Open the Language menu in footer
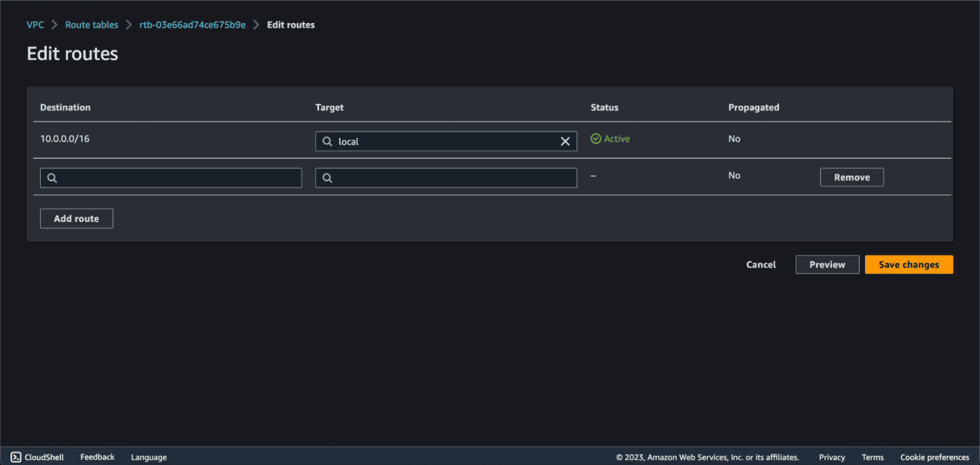980x465 pixels. pos(149,457)
